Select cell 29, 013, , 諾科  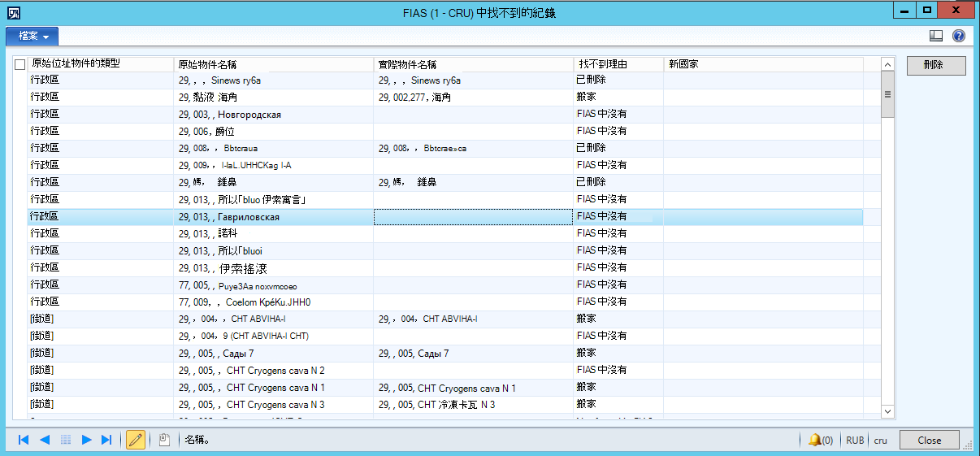point(274,233)
